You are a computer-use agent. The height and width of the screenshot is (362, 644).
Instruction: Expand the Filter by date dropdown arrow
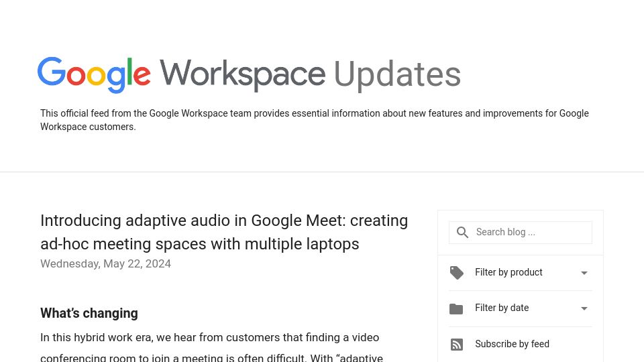584,308
